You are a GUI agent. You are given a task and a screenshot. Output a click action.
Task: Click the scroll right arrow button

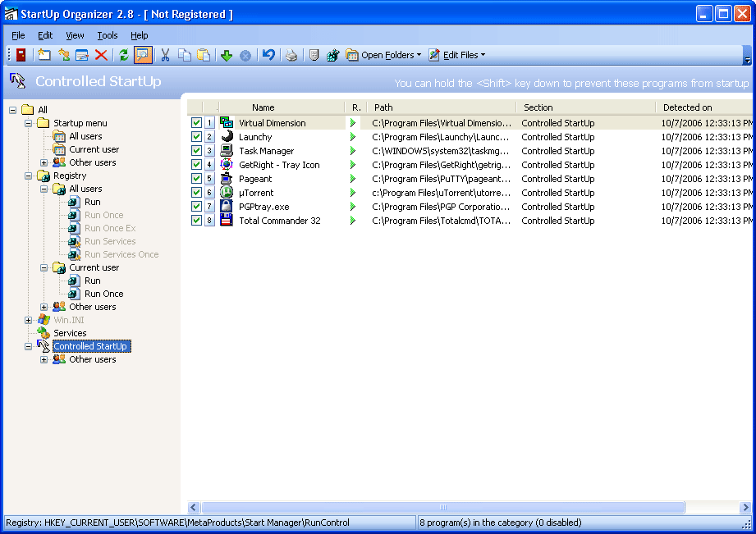745,507
